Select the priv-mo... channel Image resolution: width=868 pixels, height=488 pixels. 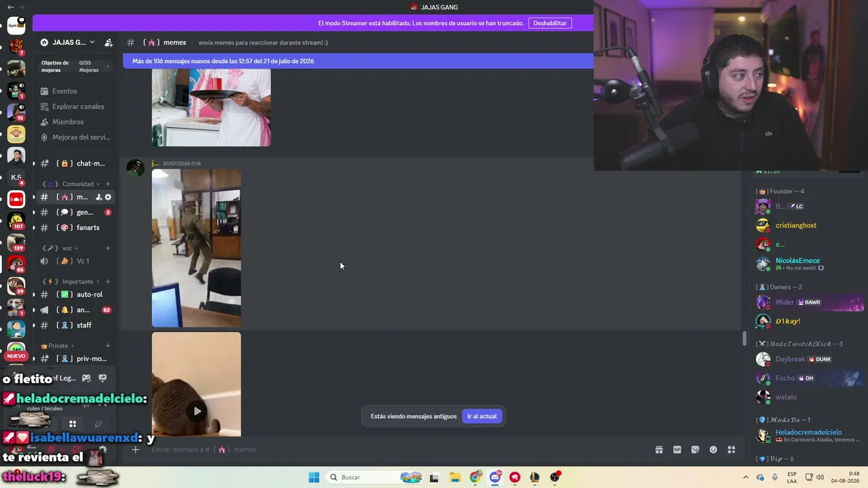tap(75, 359)
